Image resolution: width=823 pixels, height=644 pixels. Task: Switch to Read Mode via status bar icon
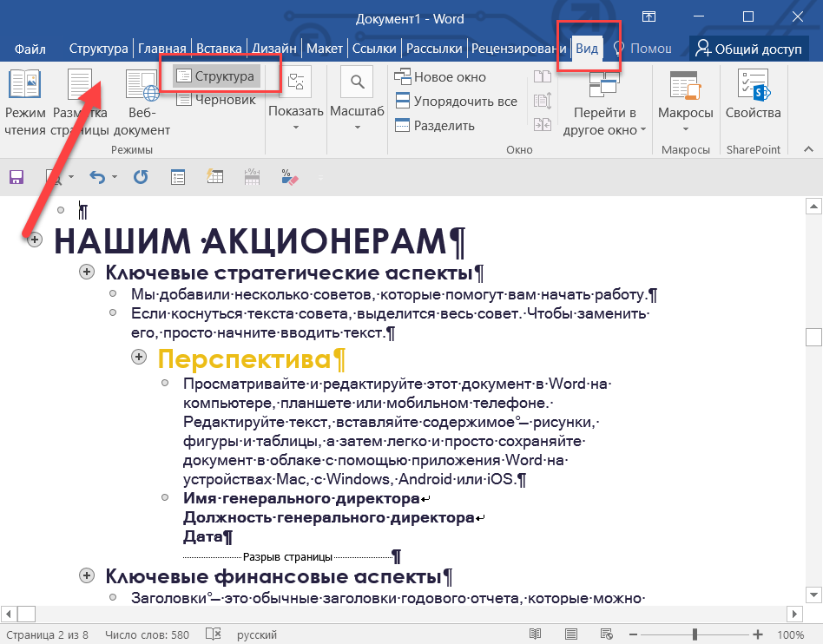click(x=535, y=634)
